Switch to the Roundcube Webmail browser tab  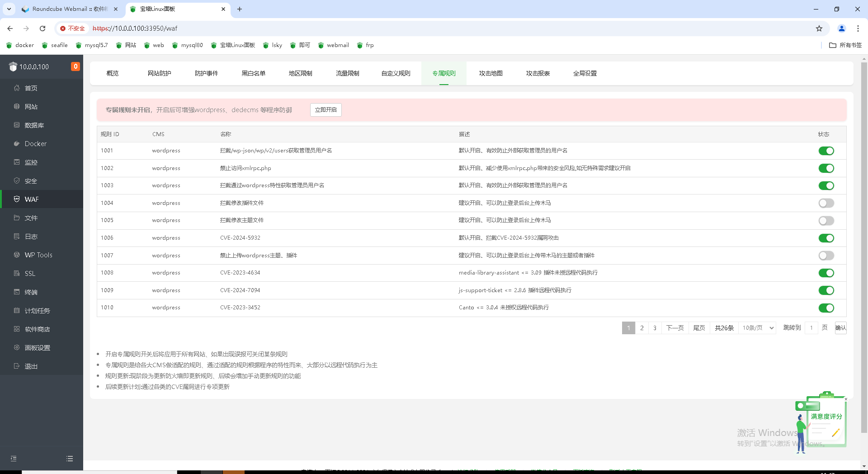(x=70, y=9)
